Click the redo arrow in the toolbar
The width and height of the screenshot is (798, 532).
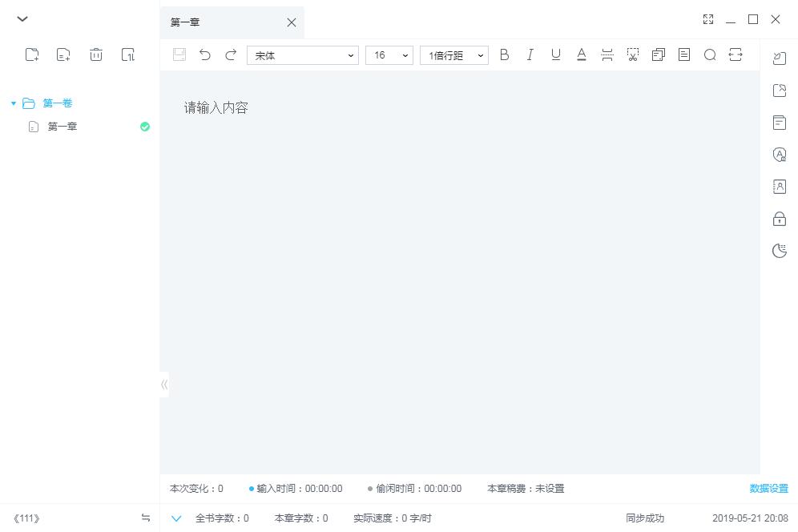231,54
